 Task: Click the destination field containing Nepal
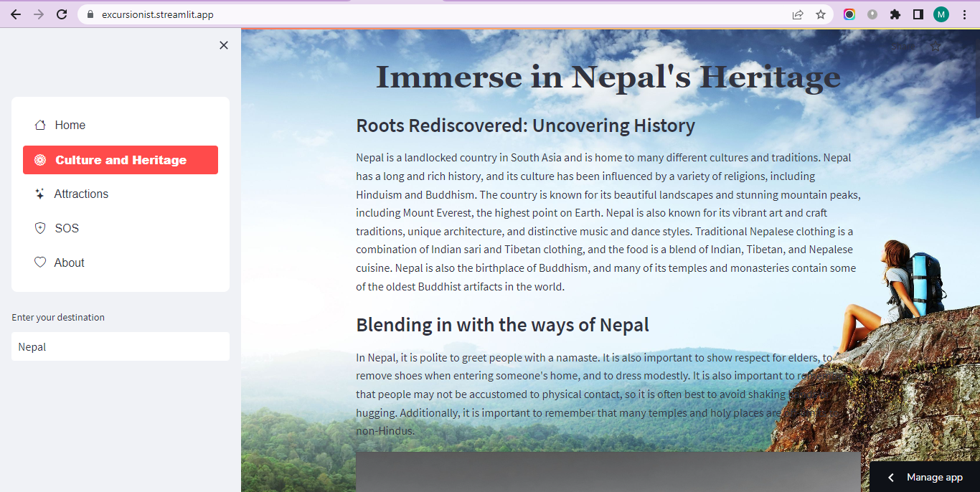[x=121, y=346]
